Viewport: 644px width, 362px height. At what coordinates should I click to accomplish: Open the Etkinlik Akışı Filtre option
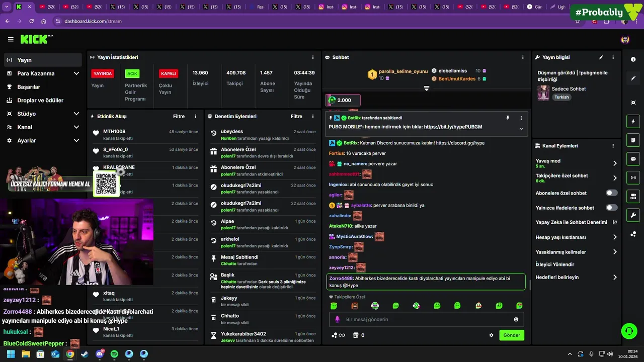click(179, 116)
